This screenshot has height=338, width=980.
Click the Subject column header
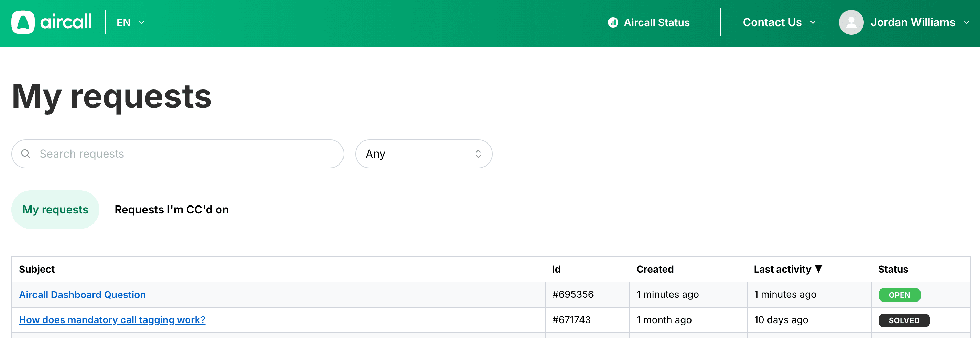(37, 269)
